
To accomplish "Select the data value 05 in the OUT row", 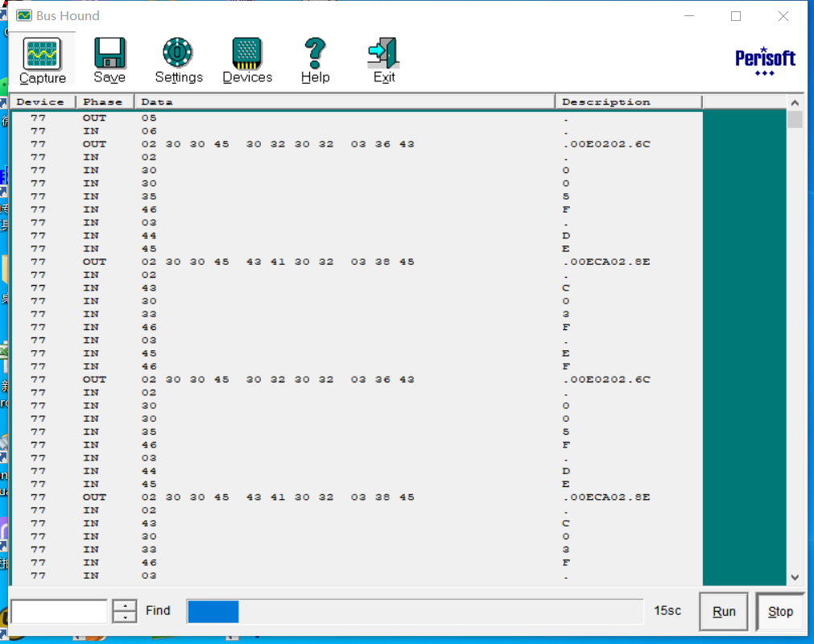I will click(149, 118).
